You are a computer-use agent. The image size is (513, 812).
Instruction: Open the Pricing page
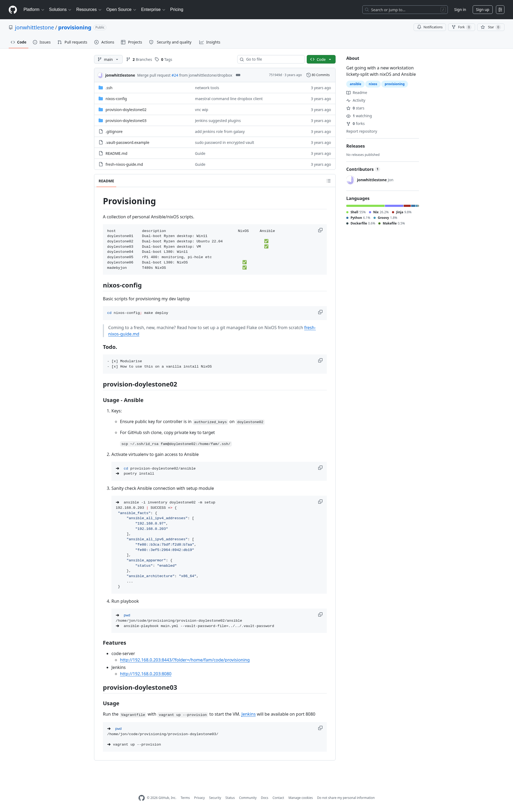pos(177,9)
